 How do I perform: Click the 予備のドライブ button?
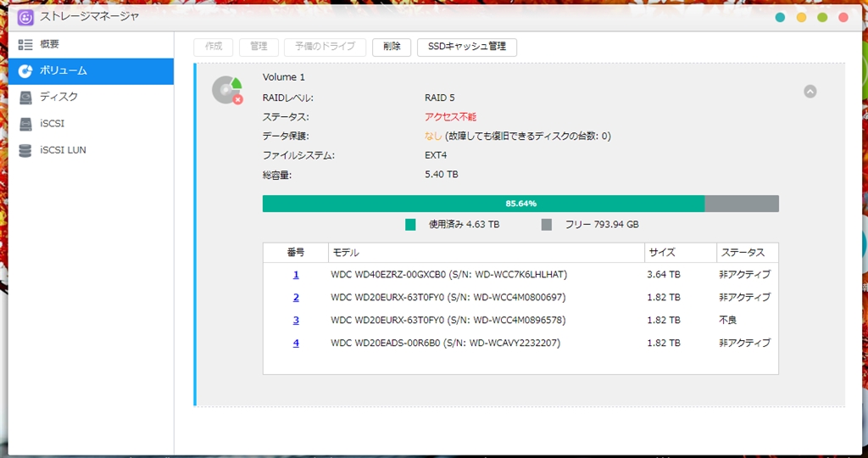(325, 47)
